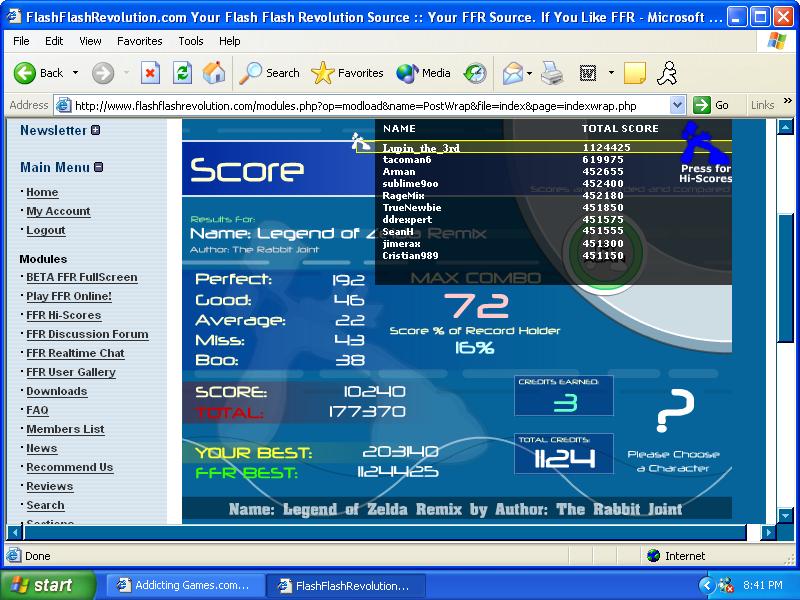Open the FAQ link
The height and width of the screenshot is (600, 800).
[x=37, y=410]
